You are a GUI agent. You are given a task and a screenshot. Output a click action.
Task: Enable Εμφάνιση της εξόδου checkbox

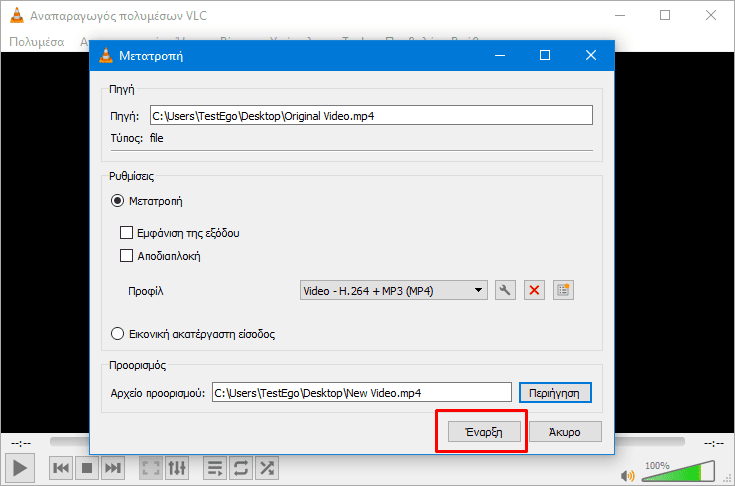click(x=127, y=232)
